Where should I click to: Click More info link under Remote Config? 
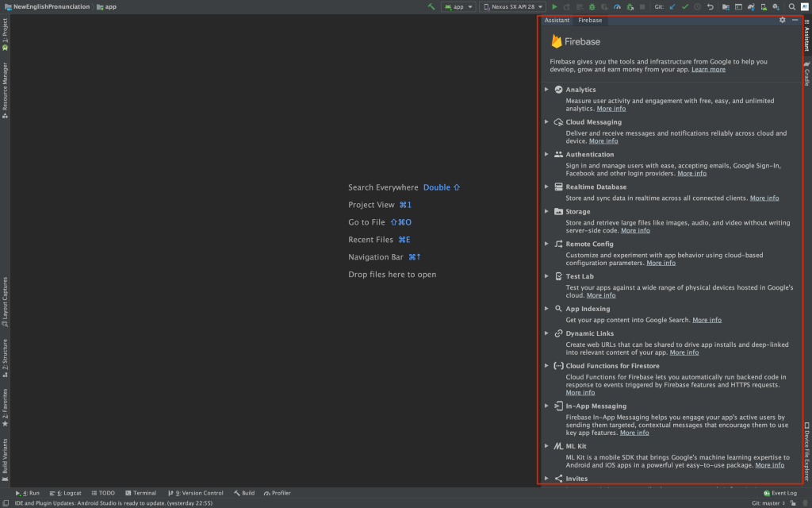coord(661,263)
